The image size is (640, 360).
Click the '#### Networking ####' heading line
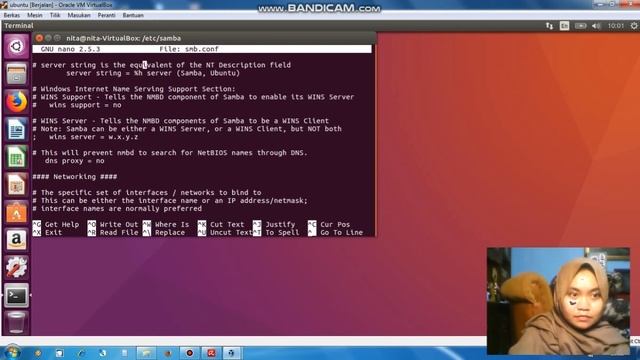tap(75, 177)
